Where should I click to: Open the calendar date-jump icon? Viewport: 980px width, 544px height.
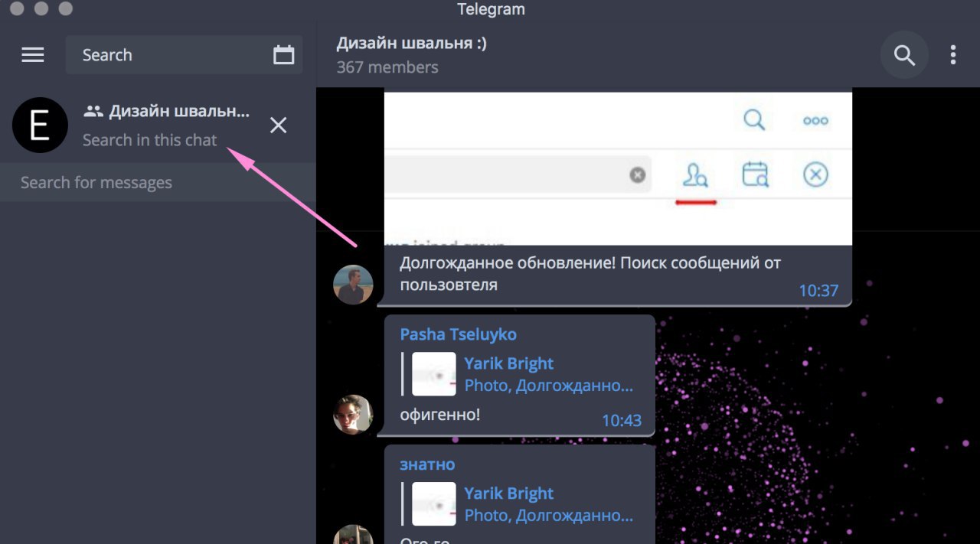coord(284,55)
